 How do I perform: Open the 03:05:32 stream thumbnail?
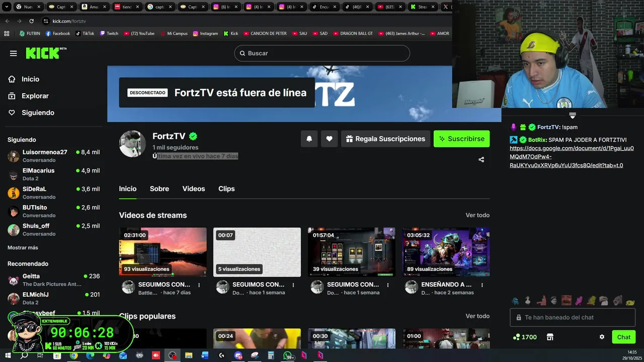coord(446,252)
